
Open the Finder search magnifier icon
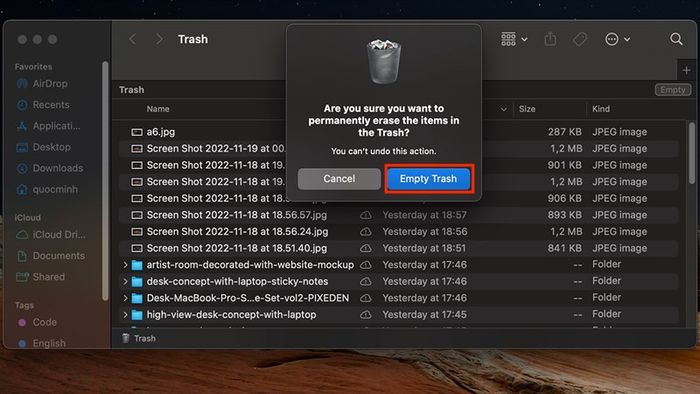[676, 39]
